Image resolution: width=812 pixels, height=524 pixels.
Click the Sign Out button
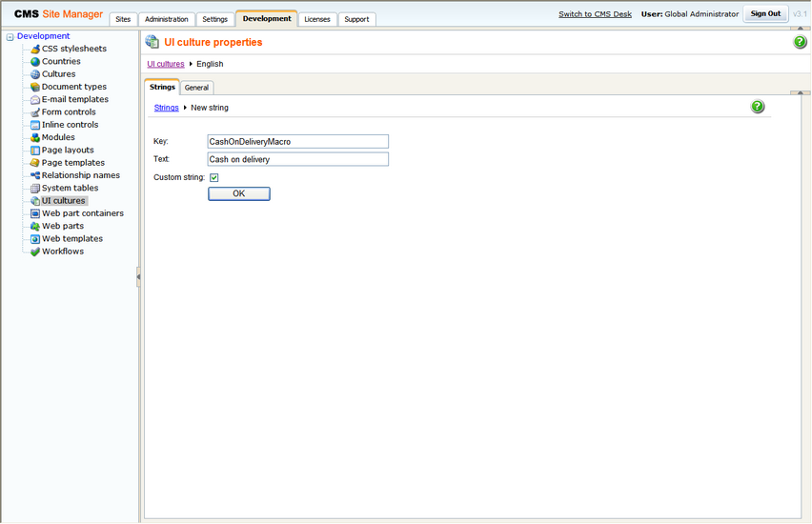(765, 13)
